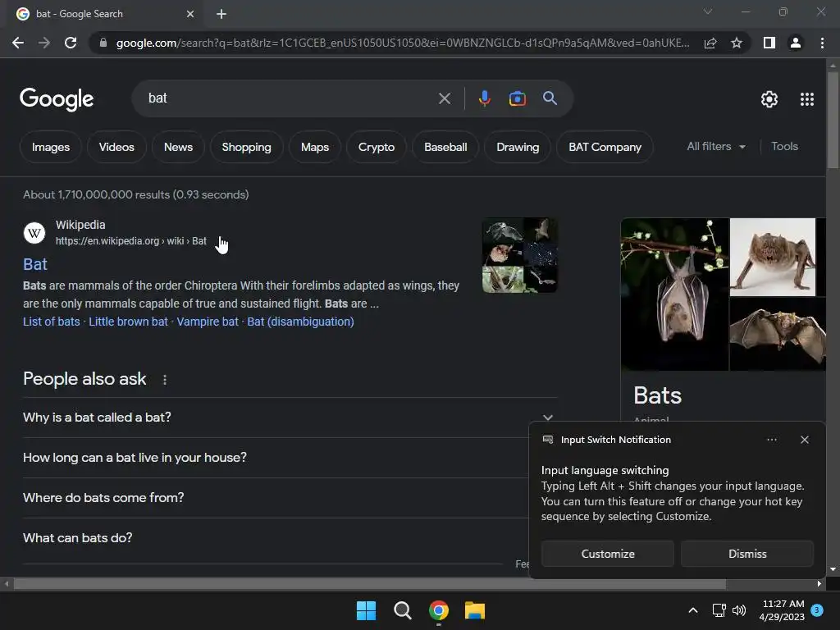
Task: Open the search Tools
Action: [x=784, y=146]
